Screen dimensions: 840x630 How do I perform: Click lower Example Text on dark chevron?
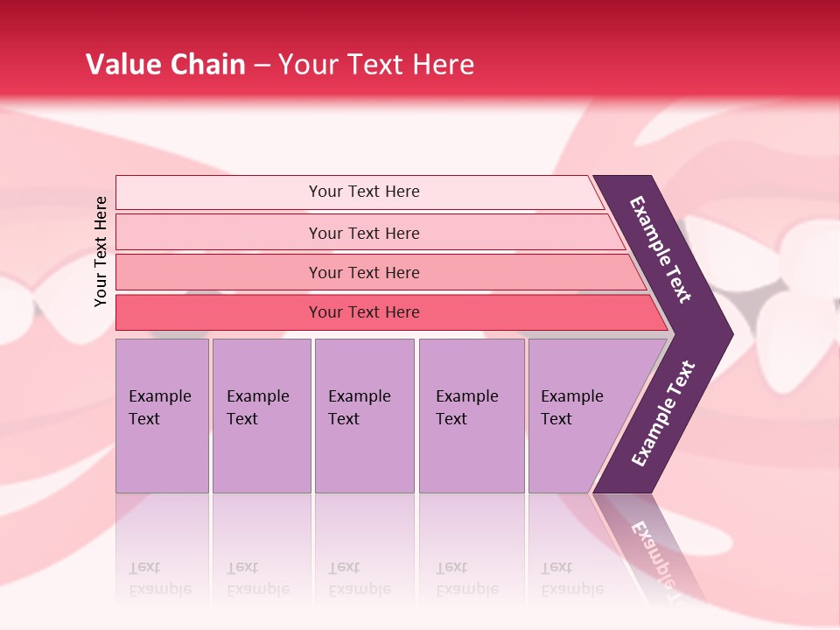662,414
